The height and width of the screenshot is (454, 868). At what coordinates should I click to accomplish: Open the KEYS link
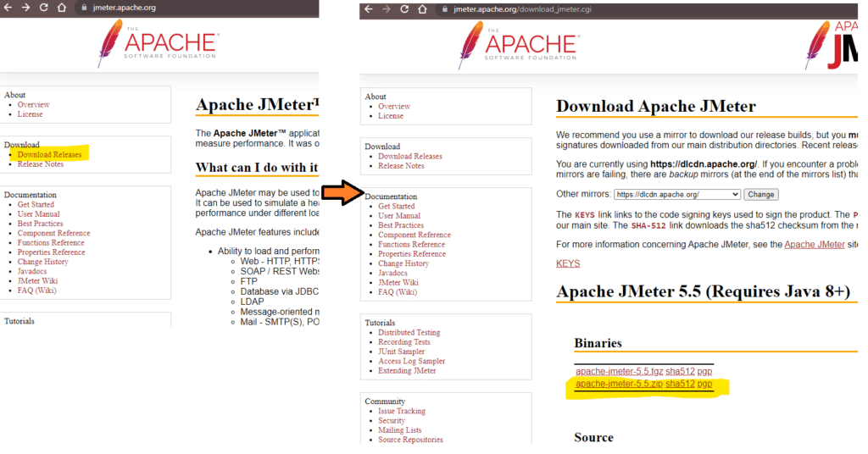568,263
